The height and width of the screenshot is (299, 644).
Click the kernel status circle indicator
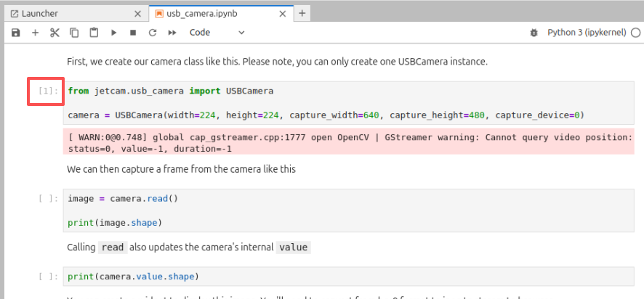click(x=635, y=33)
